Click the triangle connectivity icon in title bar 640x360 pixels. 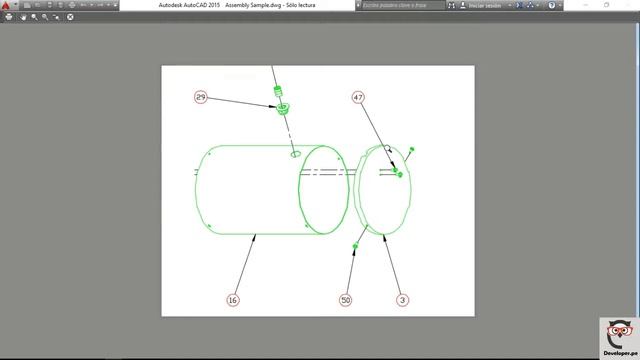tap(530, 5)
